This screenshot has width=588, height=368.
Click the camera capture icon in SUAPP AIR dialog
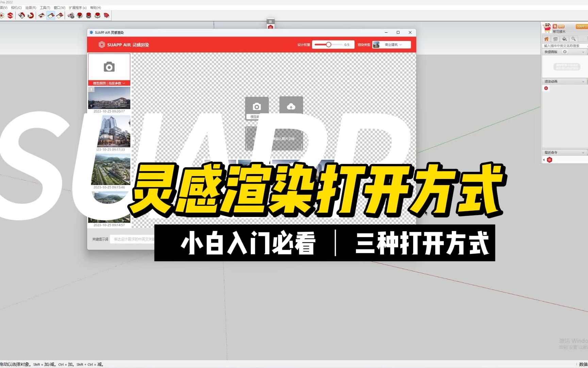pyautogui.click(x=257, y=107)
